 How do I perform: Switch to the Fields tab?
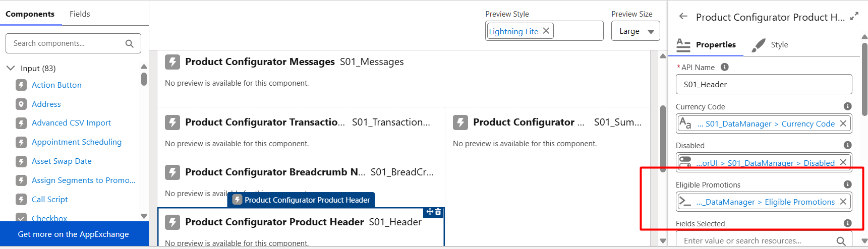(80, 14)
